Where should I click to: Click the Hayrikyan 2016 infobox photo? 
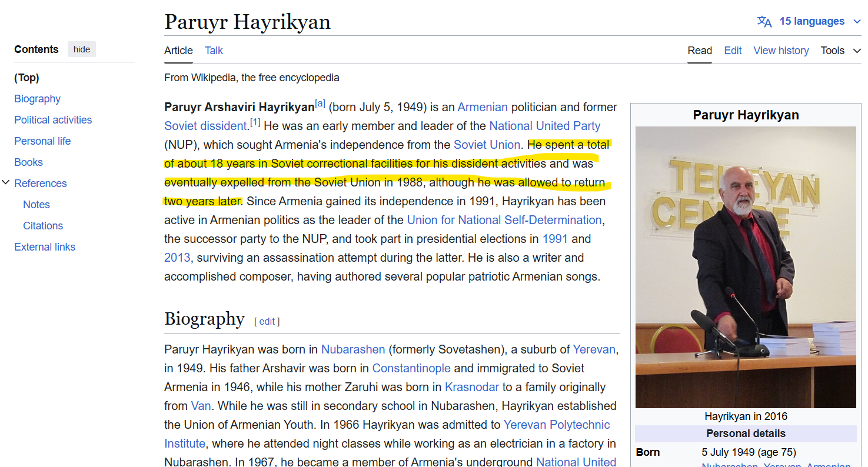746,267
